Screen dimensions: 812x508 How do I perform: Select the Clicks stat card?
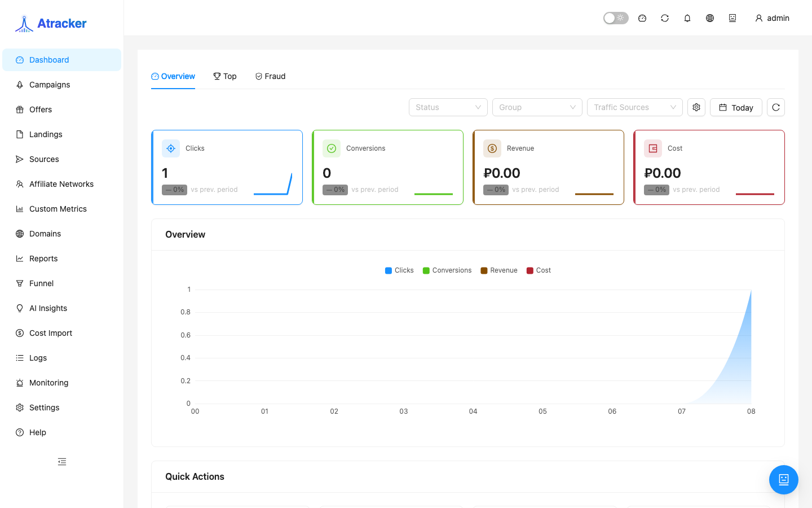click(227, 167)
